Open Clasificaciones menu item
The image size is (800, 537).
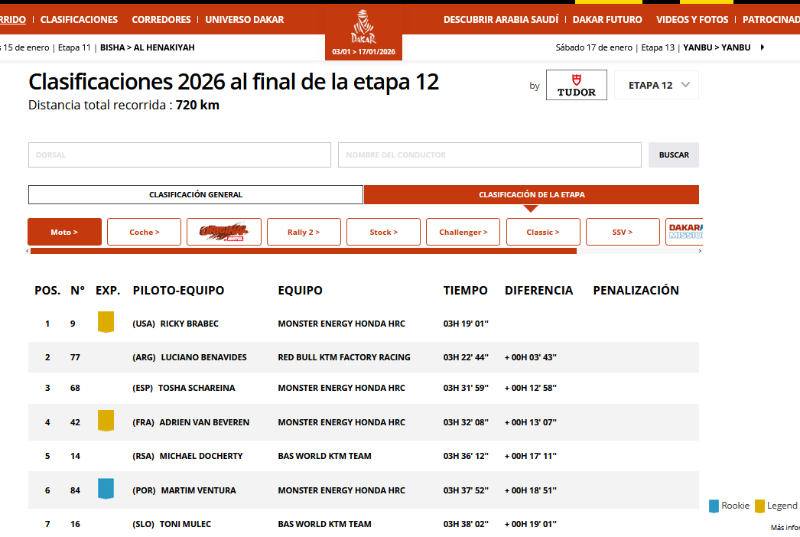(79, 19)
